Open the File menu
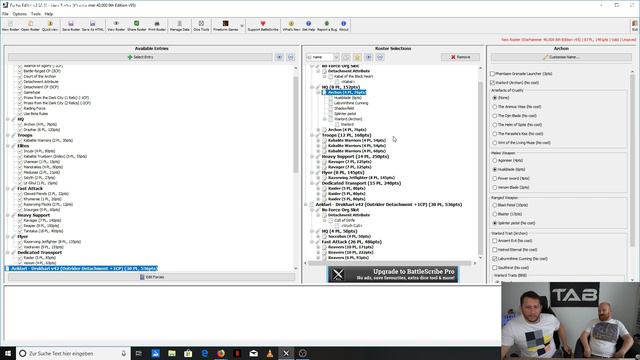 [x=5, y=14]
